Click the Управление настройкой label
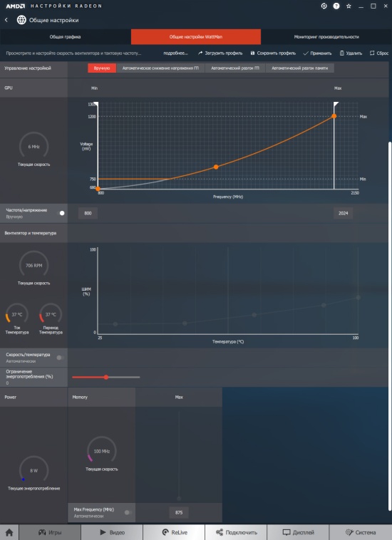Viewport: 392px width, 540px height. (28, 68)
